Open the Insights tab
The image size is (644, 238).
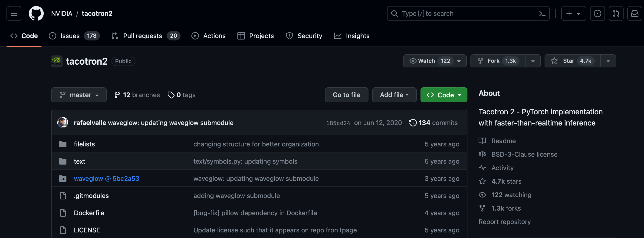[x=352, y=36]
